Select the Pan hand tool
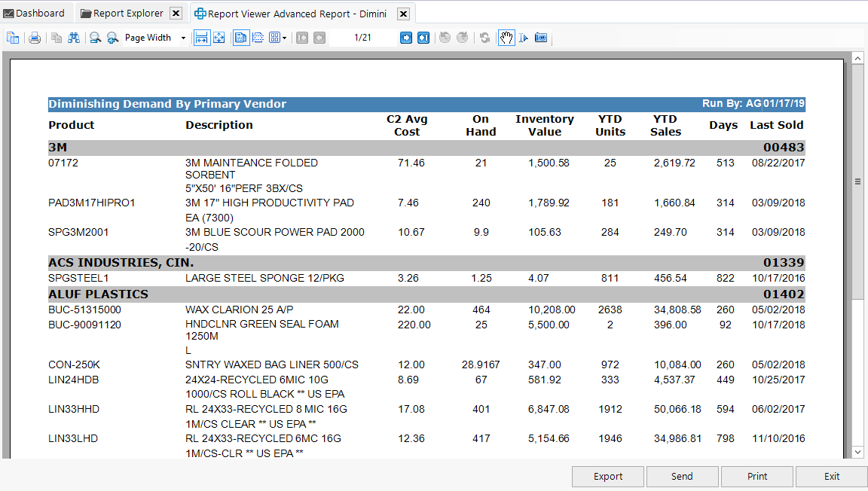Image resolution: width=868 pixels, height=491 pixels. coord(507,37)
